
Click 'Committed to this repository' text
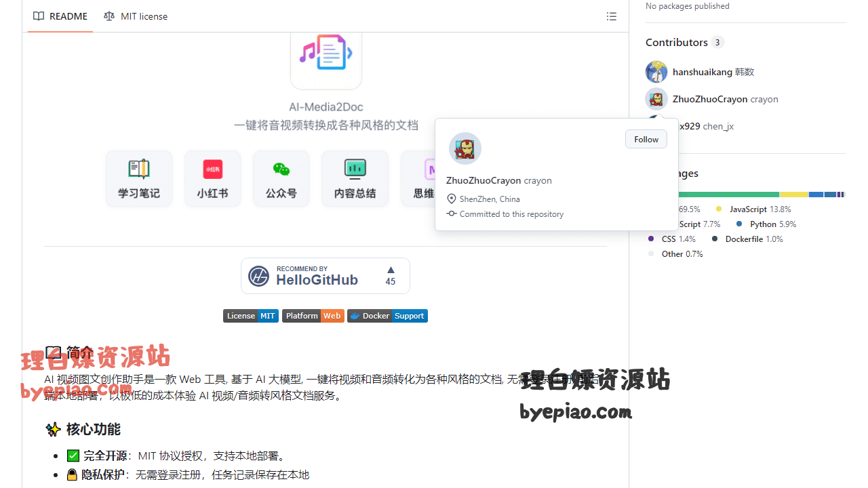(511, 214)
